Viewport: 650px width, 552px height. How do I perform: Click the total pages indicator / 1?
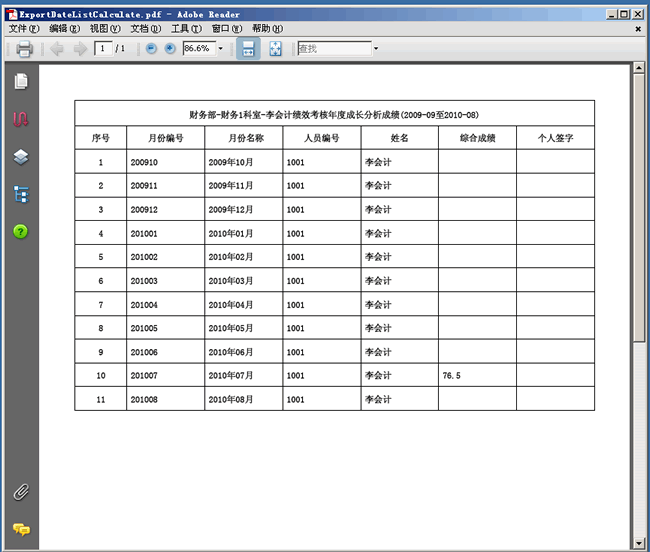(x=120, y=48)
